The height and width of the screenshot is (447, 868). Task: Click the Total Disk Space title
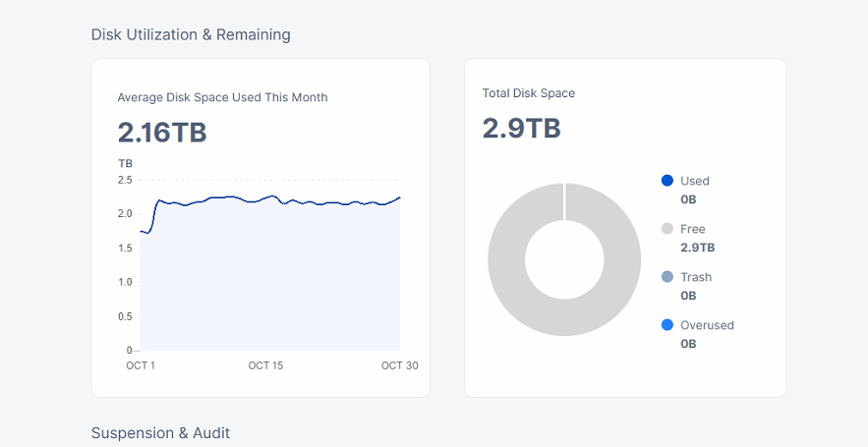coord(529,93)
